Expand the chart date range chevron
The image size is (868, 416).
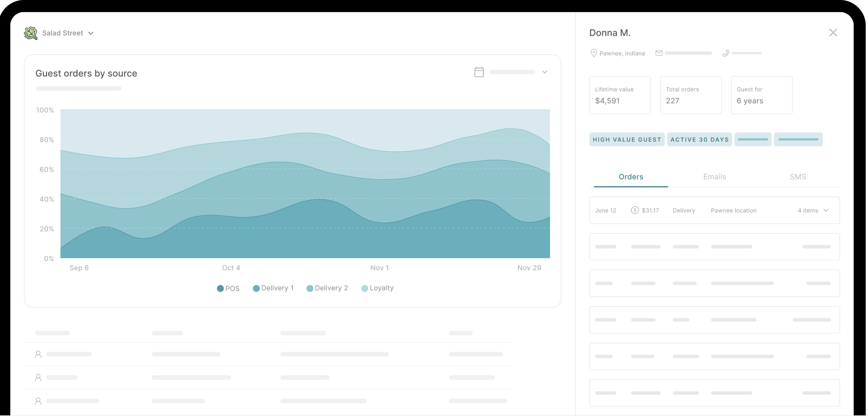(x=544, y=72)
